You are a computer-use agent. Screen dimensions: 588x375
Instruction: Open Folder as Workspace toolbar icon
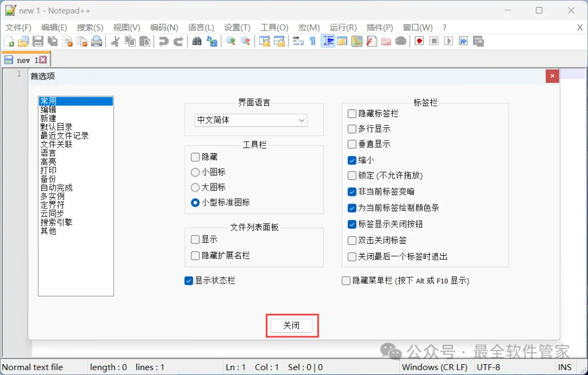386,41
